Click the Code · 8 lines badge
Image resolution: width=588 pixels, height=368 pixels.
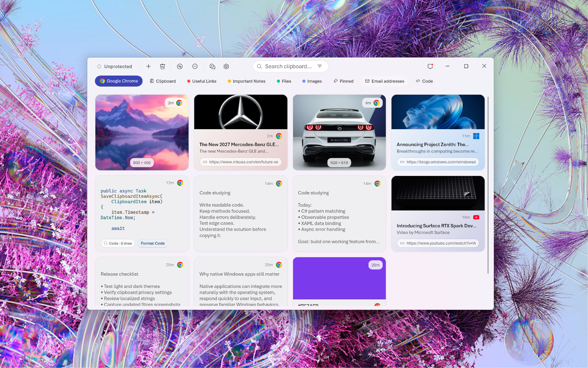[x=118, y=243]
